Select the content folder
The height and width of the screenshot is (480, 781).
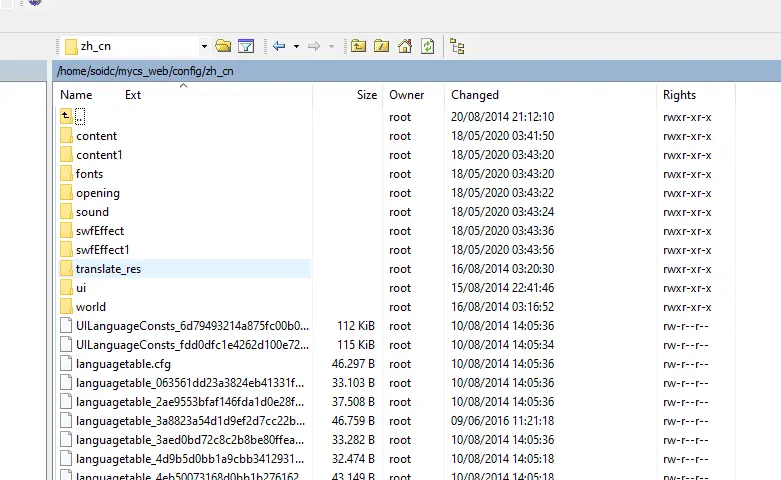point(97,136)
